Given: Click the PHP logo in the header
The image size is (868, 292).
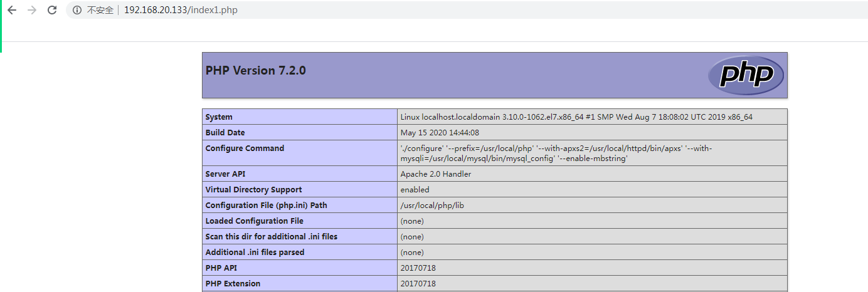Looking at the screenshot, I should pos(746,75).
